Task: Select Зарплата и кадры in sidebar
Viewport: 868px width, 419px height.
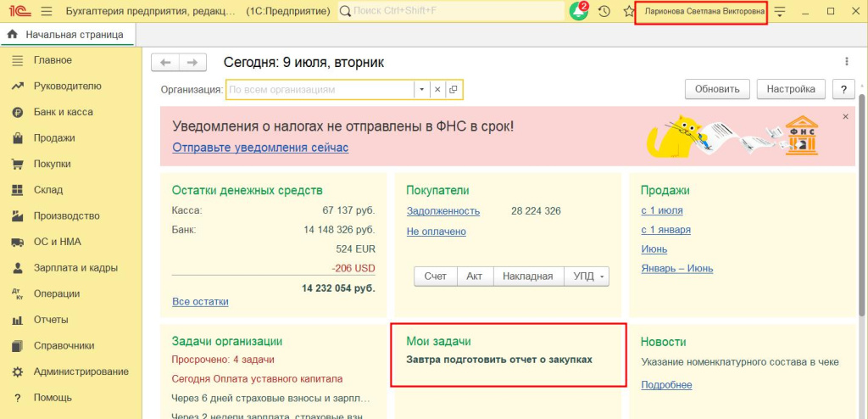Action: [x=75, y=268]
